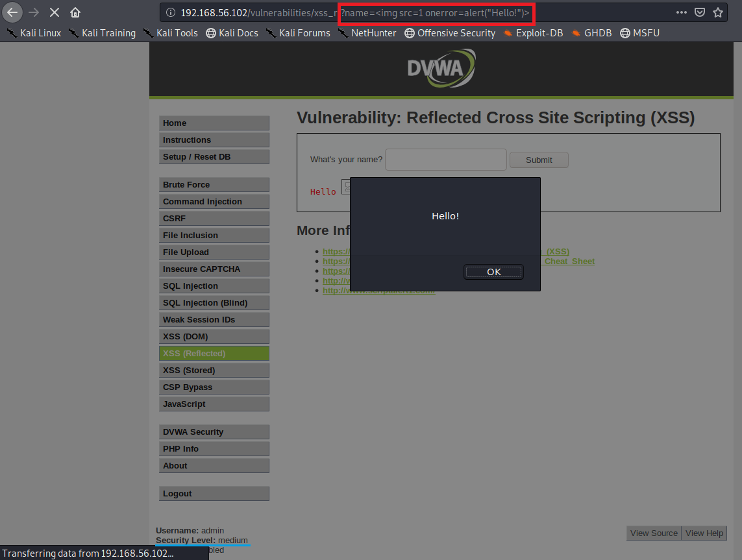Click the Security Level medium text
The width and height of the screenshot is (742, 560).
click(x=202, y=540)
